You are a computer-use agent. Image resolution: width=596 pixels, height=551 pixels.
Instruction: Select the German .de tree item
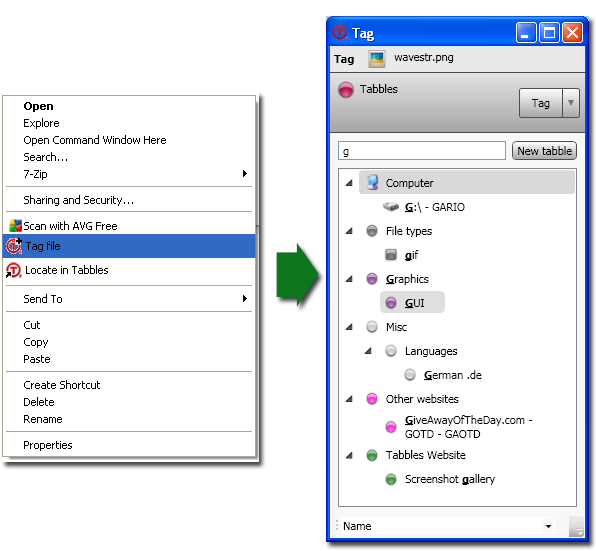point(453,375)
